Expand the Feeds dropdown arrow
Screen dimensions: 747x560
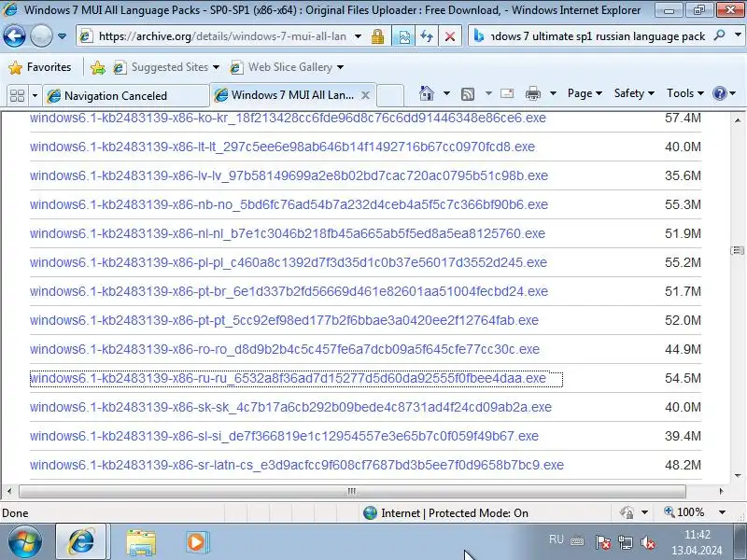(x=488, y=93)
